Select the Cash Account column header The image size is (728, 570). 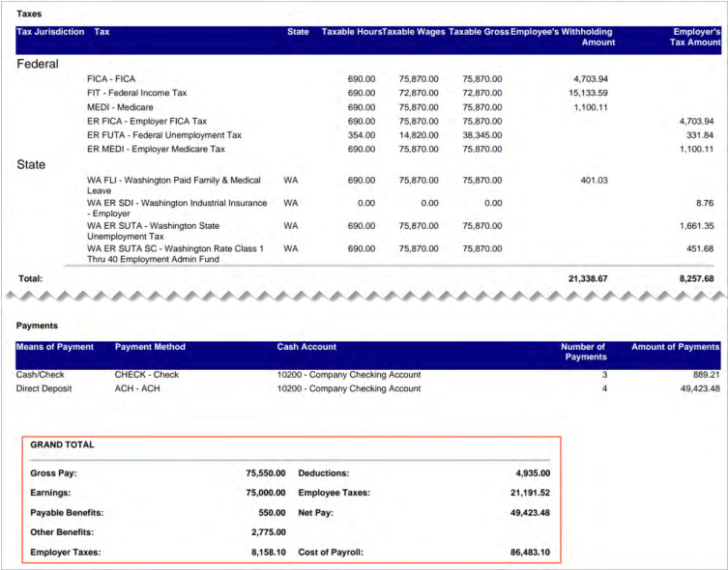coord(306,347)
